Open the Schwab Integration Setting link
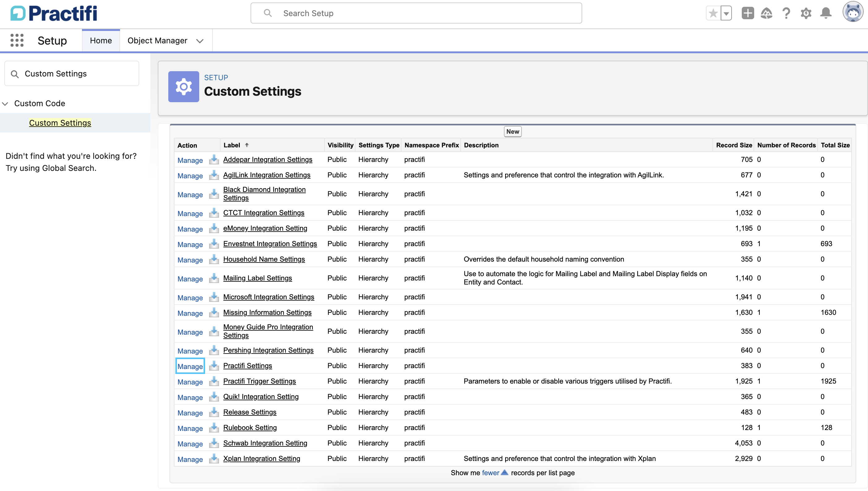Image resolution: width=868 pixels, height=491 pixels. coord(265,443)
